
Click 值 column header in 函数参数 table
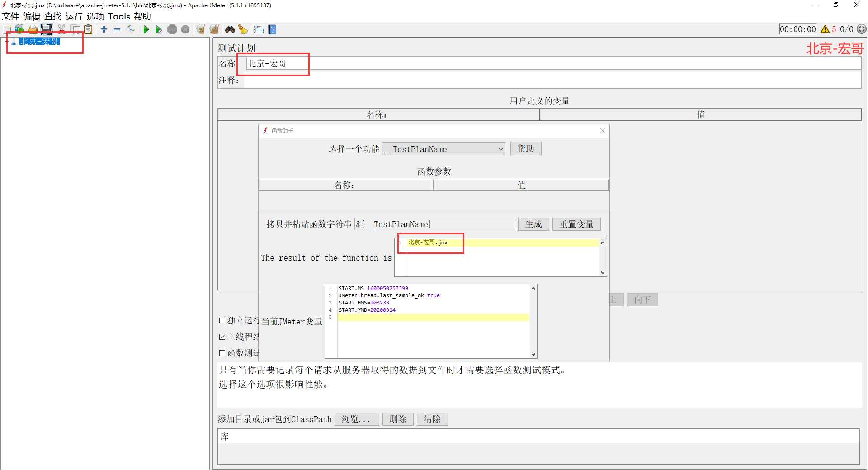pos(521,185)
